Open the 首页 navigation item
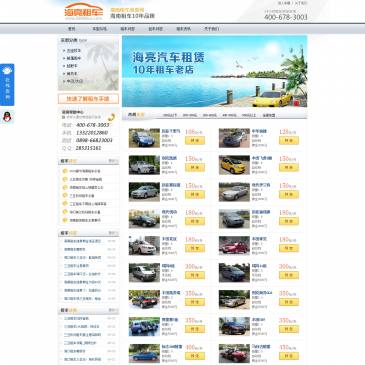Viewport: 365px width, 365px height. point(72,29)
